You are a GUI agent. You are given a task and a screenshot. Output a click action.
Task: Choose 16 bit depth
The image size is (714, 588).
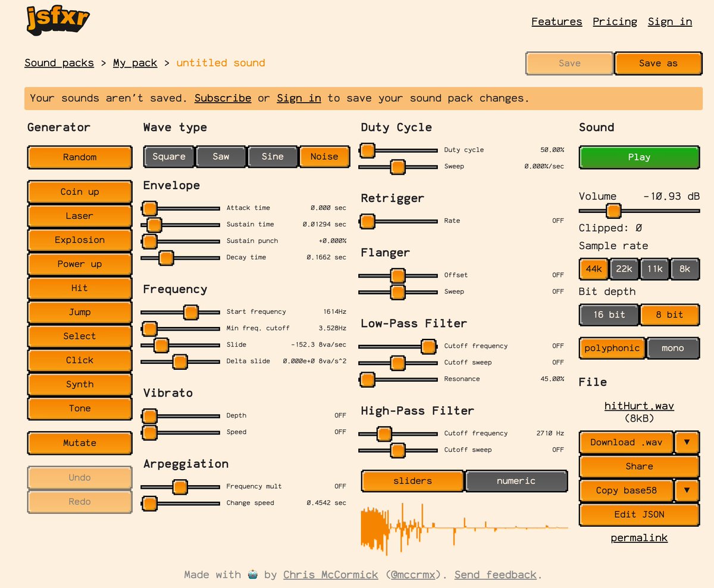coord(609,315)
